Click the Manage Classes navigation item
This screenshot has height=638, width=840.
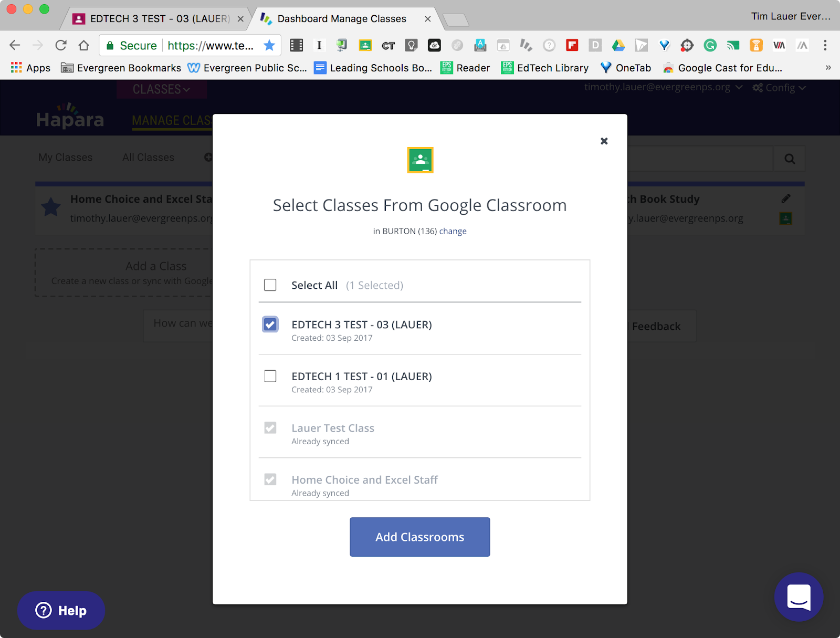[x=172, y=121]
